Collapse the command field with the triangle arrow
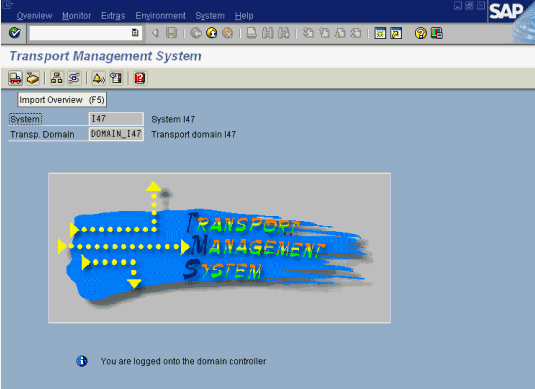 coord(155,33)
